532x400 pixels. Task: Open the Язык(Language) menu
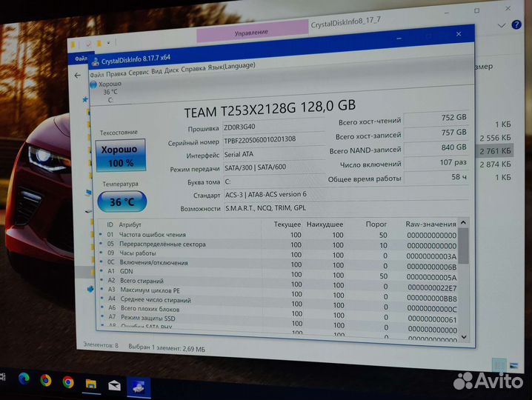231,66
